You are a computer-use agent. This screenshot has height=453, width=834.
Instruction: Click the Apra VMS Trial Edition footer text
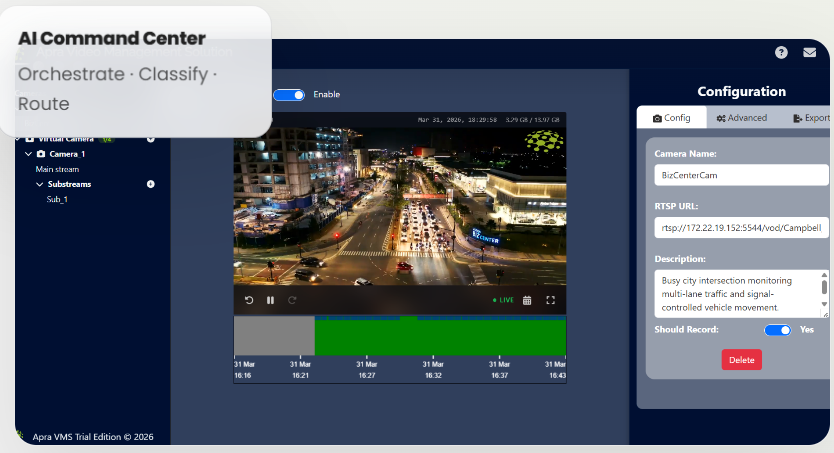pyautogui.click(x=93, y=437)
